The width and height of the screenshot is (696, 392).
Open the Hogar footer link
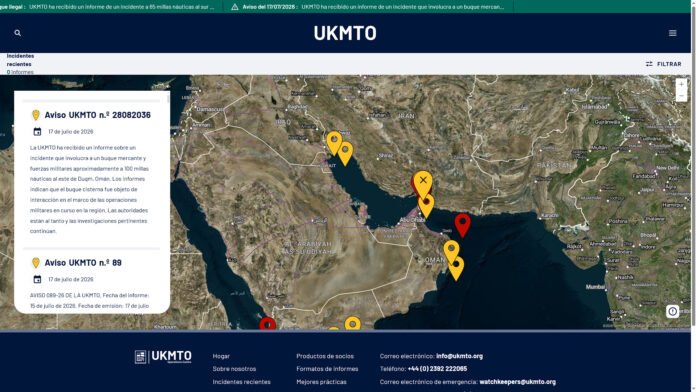coord(221,356)
